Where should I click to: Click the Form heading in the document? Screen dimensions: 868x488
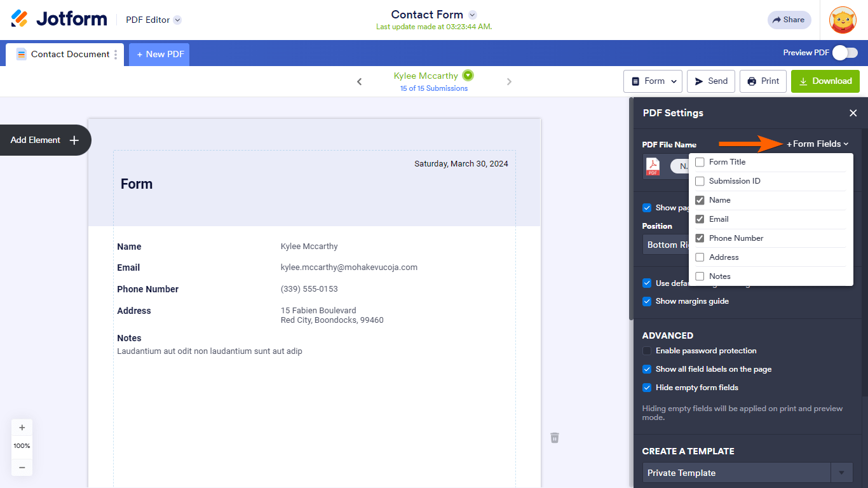tap(137, 184)
